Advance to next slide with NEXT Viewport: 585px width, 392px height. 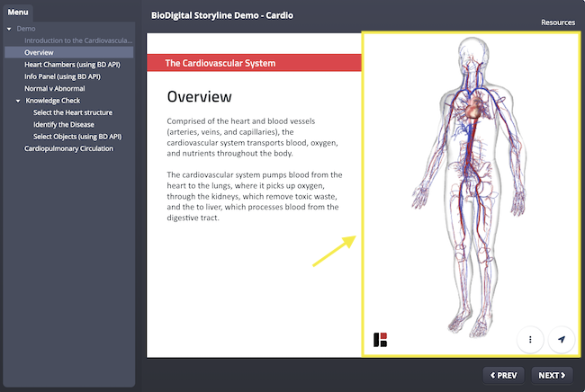tap(552, 375)
